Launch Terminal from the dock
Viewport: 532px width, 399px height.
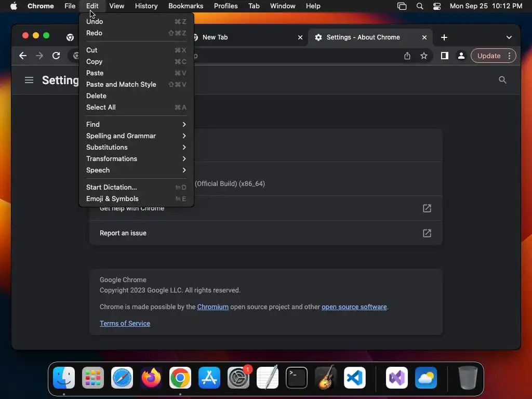(297, 378)
